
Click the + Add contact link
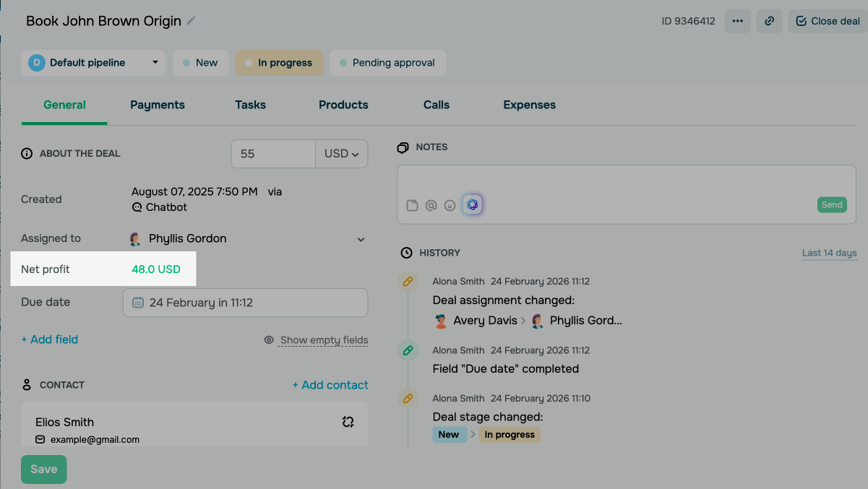pos(330,385)
